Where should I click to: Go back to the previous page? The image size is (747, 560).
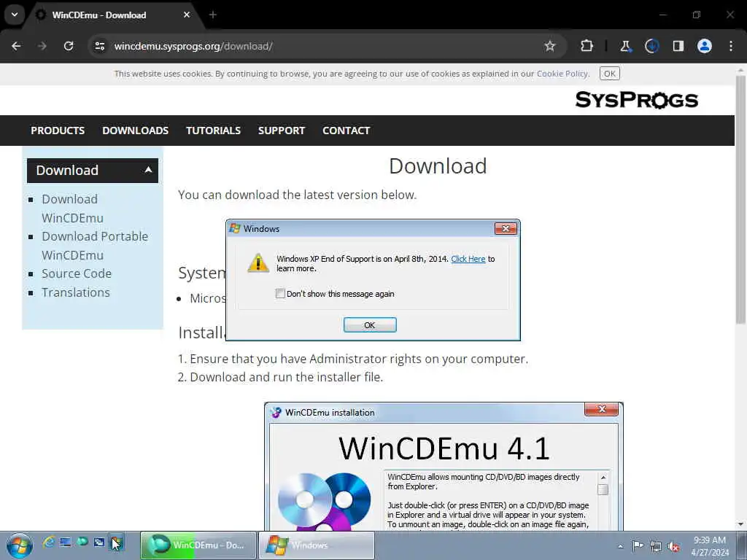[16, 46]
